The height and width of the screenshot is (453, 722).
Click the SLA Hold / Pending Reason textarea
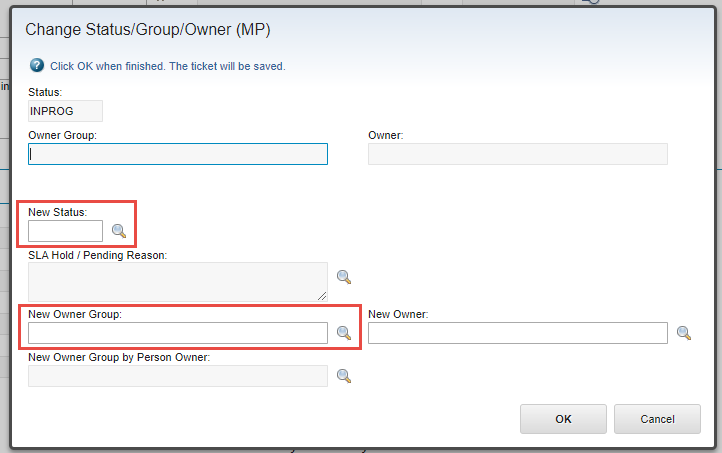(x=178, y=282)
